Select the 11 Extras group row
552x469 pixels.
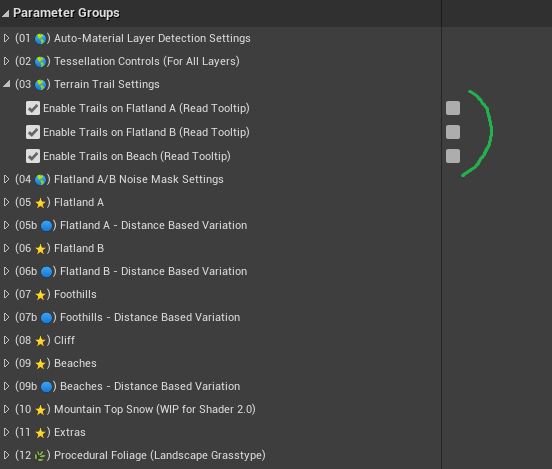tap(220, 432)
